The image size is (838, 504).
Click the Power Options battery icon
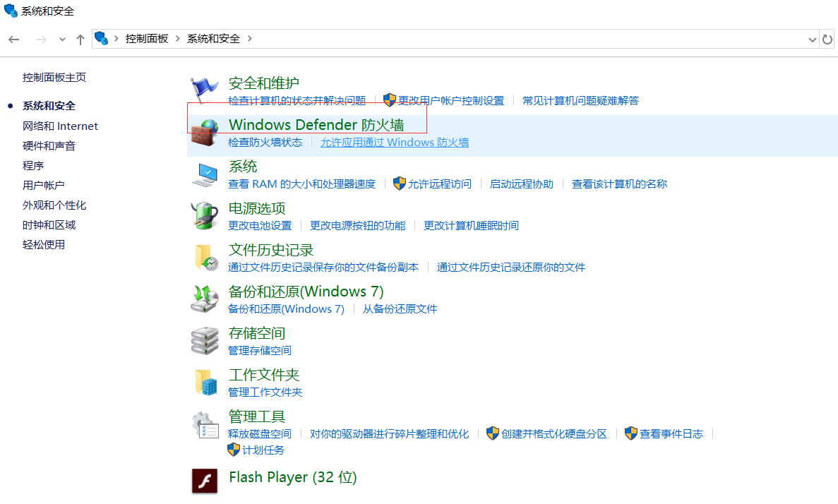click(205, 216)
